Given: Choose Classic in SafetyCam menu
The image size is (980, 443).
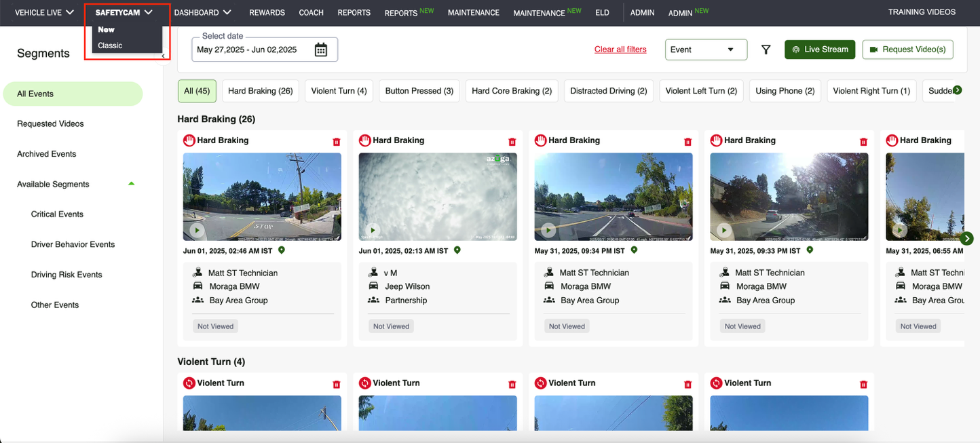Looking at the screenshot, I should (x=110, y=45).
